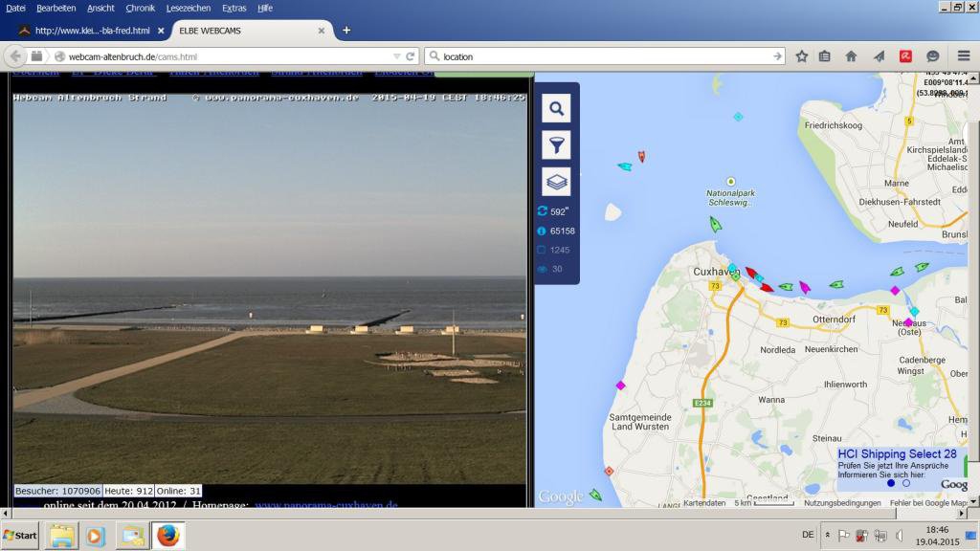This screenshot has width=980, height=551.
Task: Click the bookmarks list icon in toolbar
Action: [825, 56]
